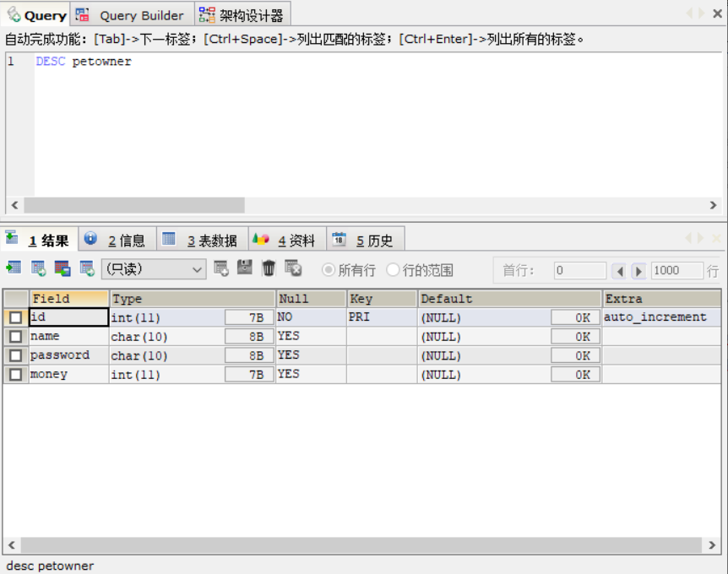Check the checkbox for the password row
Image resolution: width=728 pixels, height=574 pixels.
point(15,355)
